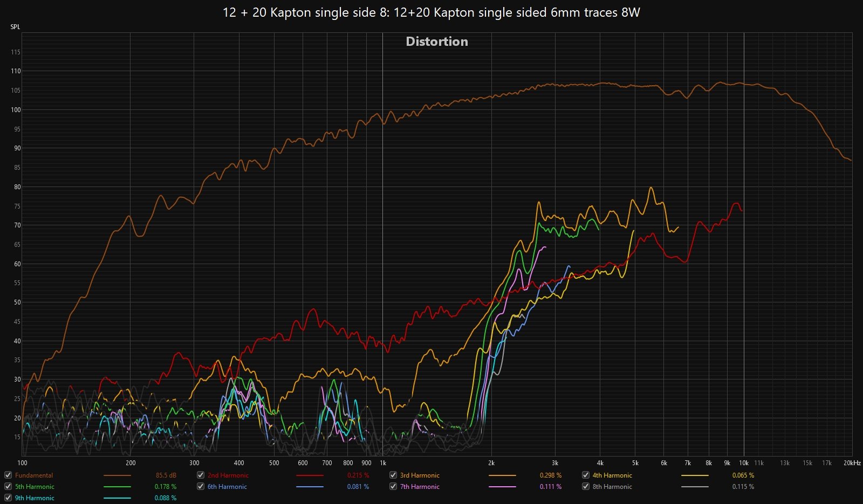Click the 7th Harmonic pink line swatch
Screen dimensions: 863x504
502,487
